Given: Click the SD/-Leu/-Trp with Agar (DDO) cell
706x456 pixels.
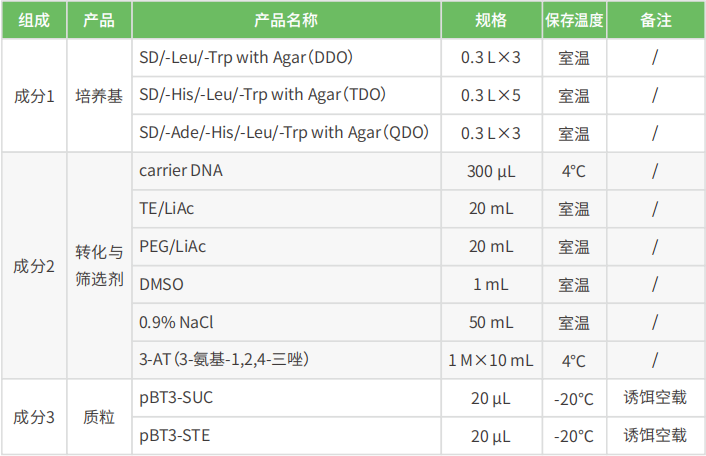Looking at the screenshot, I should (x=246, y=58).
